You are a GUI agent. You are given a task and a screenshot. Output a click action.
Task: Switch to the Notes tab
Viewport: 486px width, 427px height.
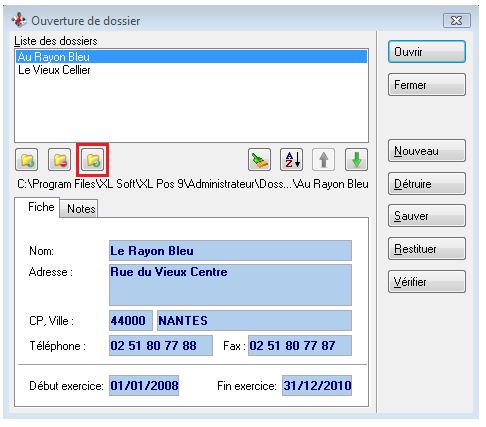coord(79,209)
